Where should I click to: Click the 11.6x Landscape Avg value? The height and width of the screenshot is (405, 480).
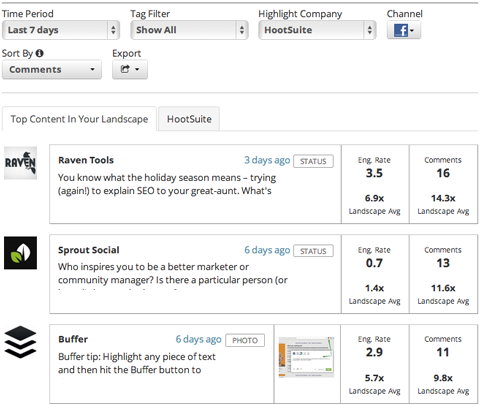[443, 288]
